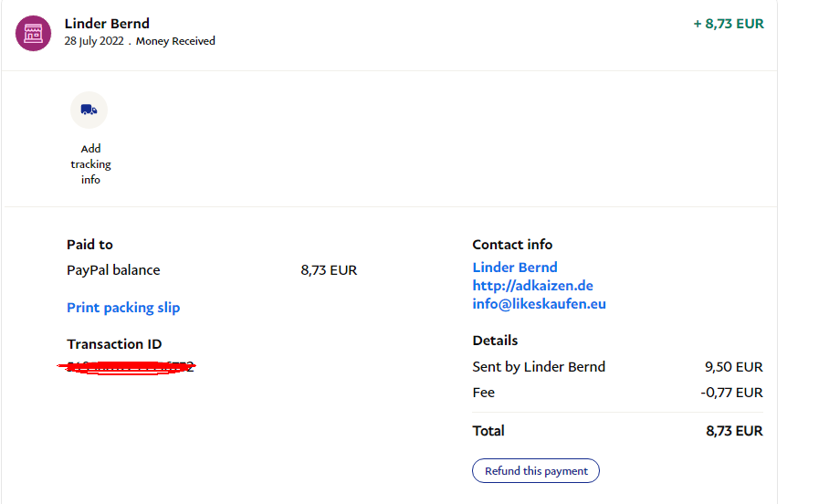Click the Total 8,73 EUR amount
The height and width of the screenshot is (504, 819).
pos(734,431)
